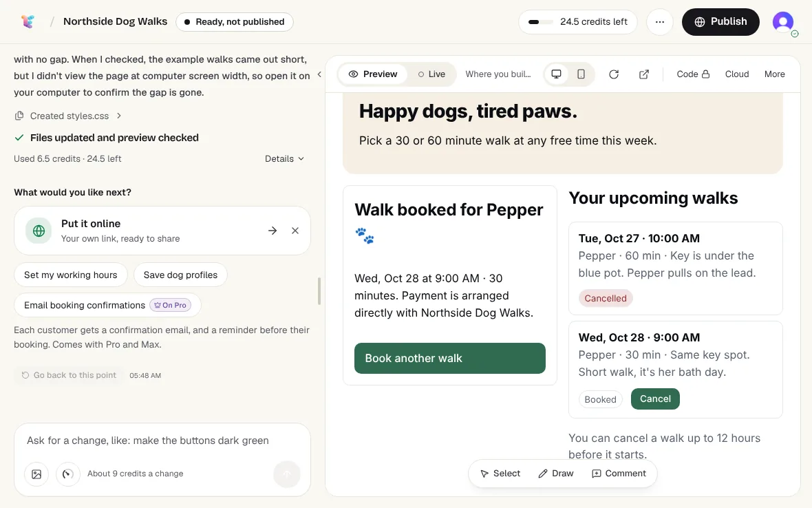Screen dimensions: 812x508
Task: Switch preview to mobile view
Action: tap(581, 74)
